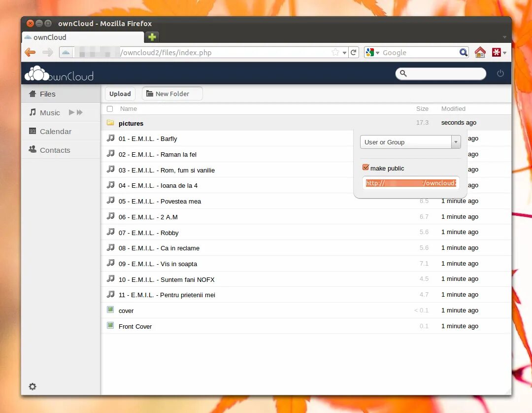Screen dimensions: 532x413
Task: Click the image icon beside cover
Action: [x=110, y=310]
